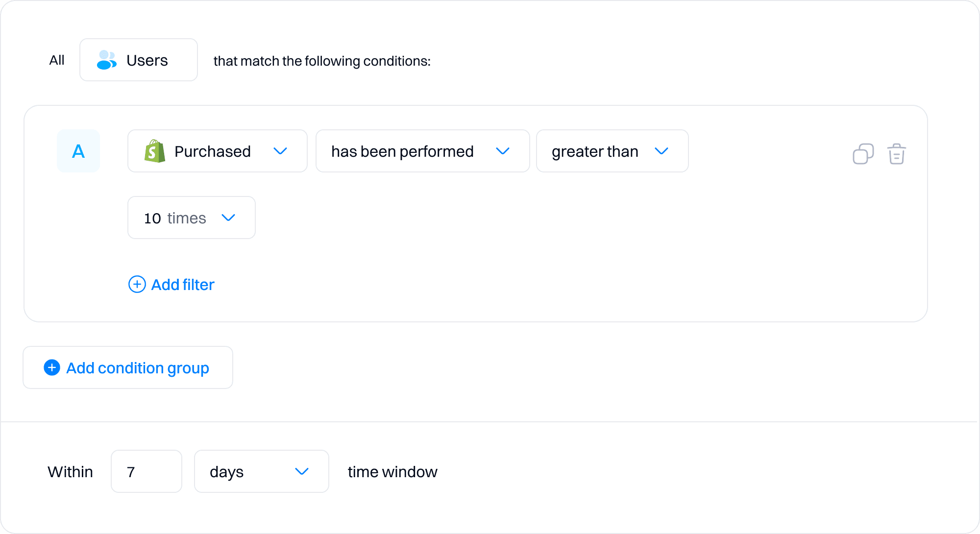
Task: Click the Users people icon
Action: [106, 60]
